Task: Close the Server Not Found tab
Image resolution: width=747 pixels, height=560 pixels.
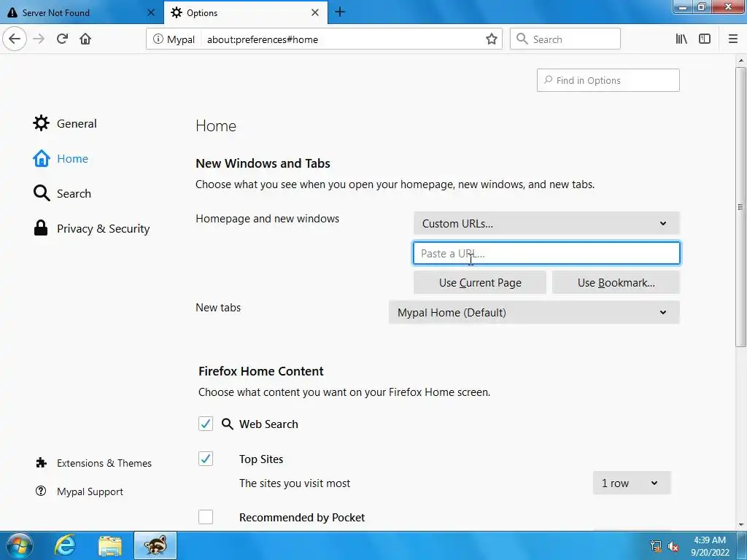Action: click(x=151, y=12)
